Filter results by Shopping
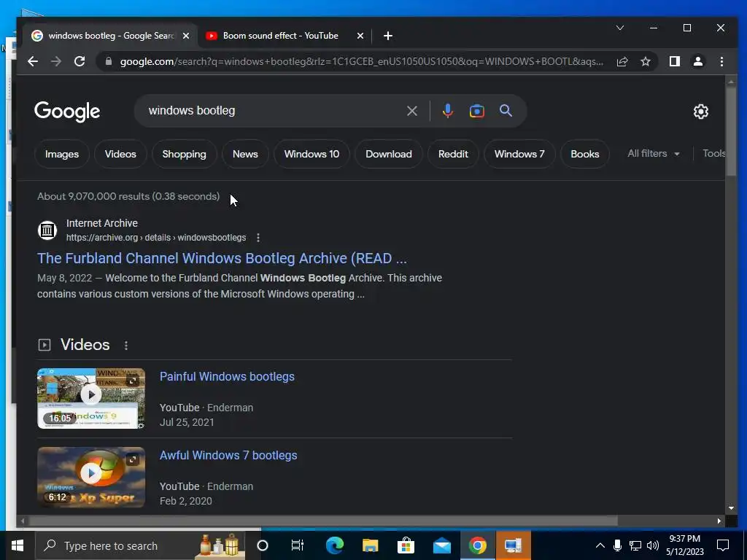This screenshot has width=747, height=560. point(185,155)
